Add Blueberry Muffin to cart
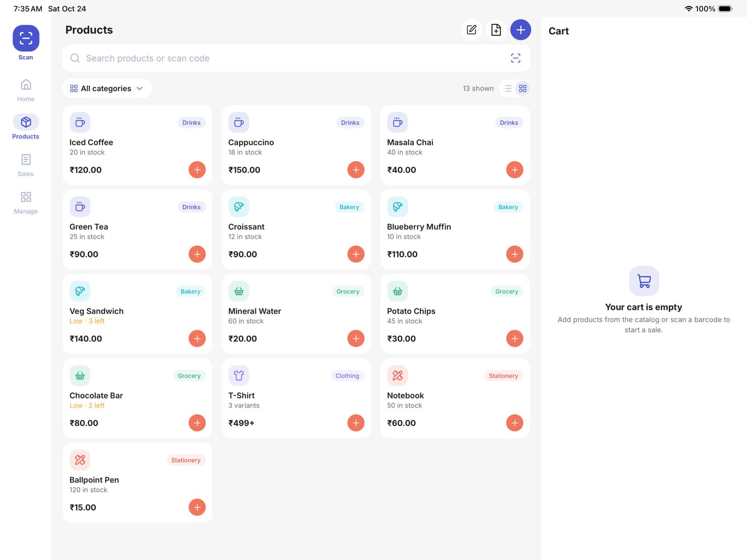Screen dimensions: 747x560 click(x=514, y=254)
